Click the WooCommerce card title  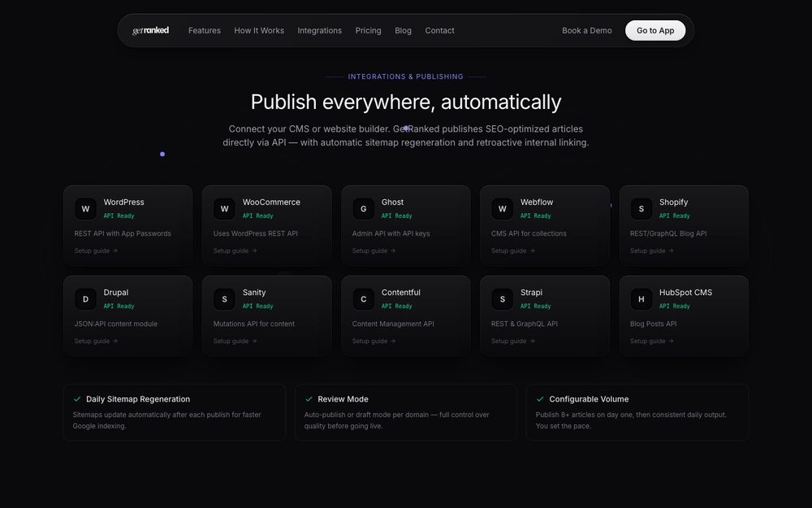271,202
